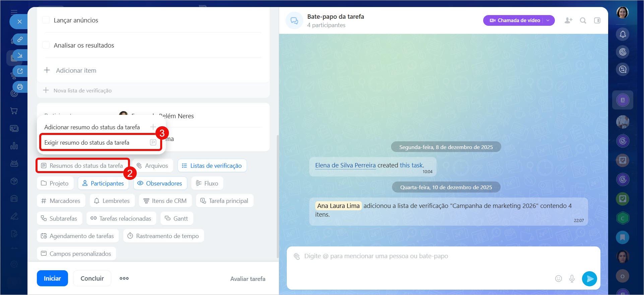
Task: Click the blue Iniciar button
Action: (x=52, y=278)
